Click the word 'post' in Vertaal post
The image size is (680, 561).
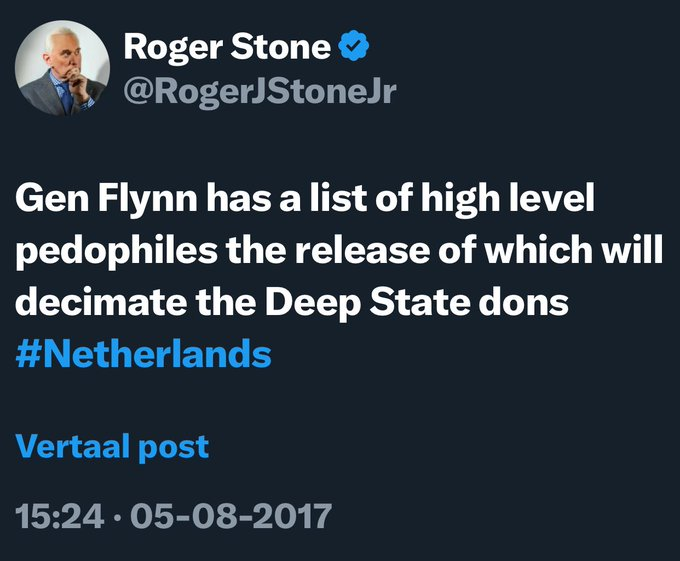click(x=173, y=448)
